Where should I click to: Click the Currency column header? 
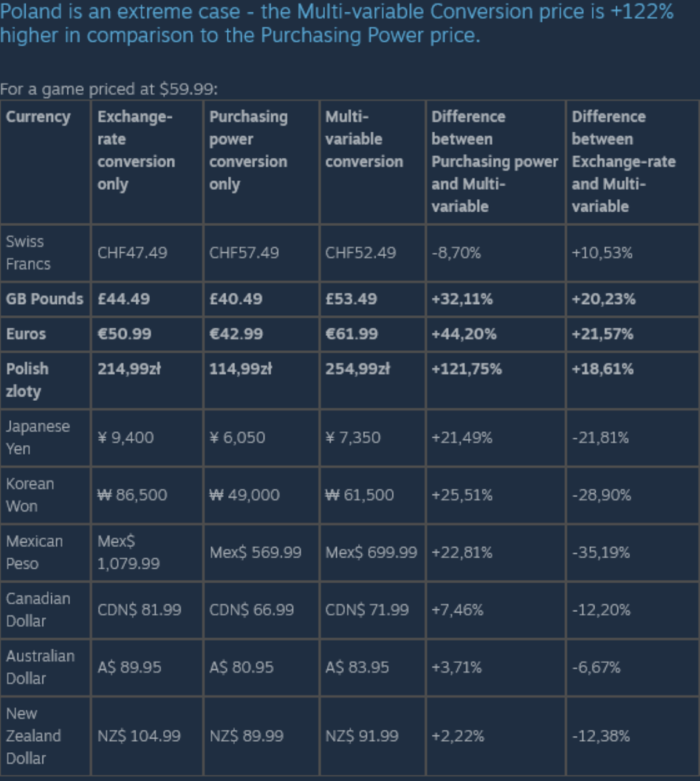click(45, 162)
